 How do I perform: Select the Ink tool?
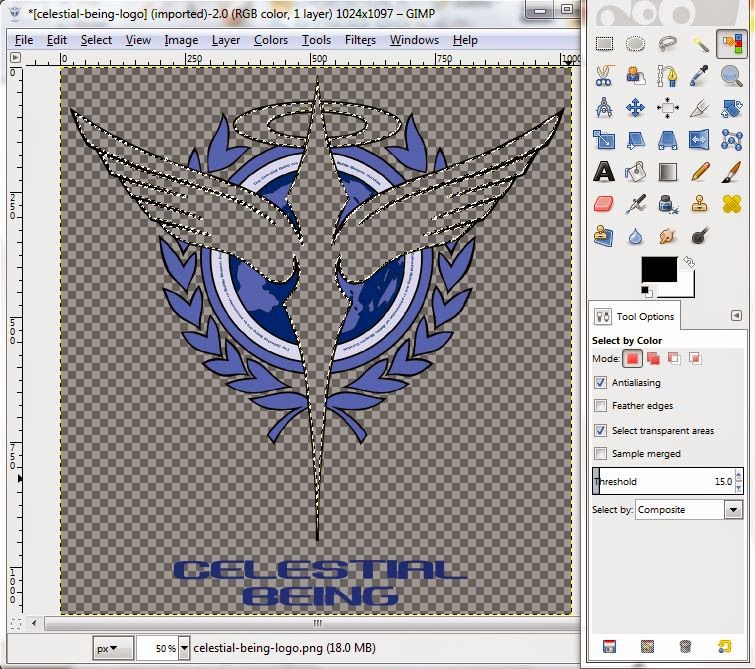pyautogui.click(x=668, y=204)
